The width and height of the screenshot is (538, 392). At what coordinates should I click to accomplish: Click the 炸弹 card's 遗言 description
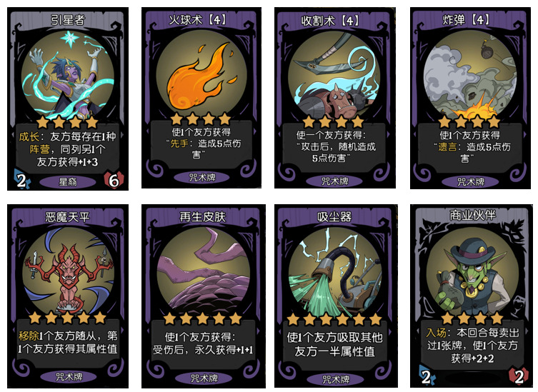point(471,147)
